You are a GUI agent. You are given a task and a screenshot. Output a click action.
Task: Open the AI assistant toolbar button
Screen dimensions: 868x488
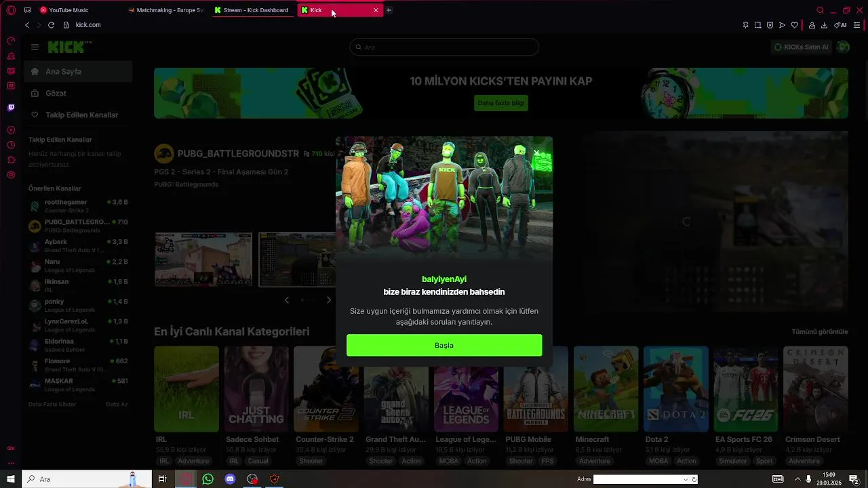coord(840,25)
